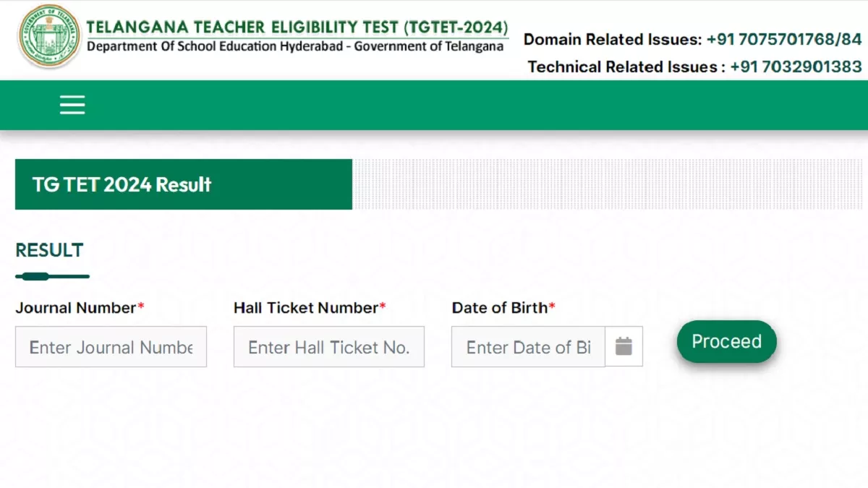Screen dimensions: 868x488
Task: Select the domain issues phone number 7075701768/84
Action: [784, 39]
